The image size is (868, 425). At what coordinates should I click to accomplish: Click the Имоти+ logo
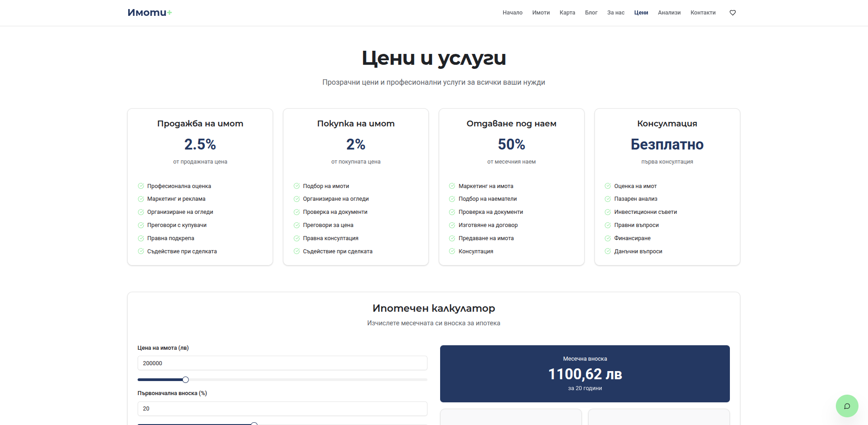coord(149,13)
